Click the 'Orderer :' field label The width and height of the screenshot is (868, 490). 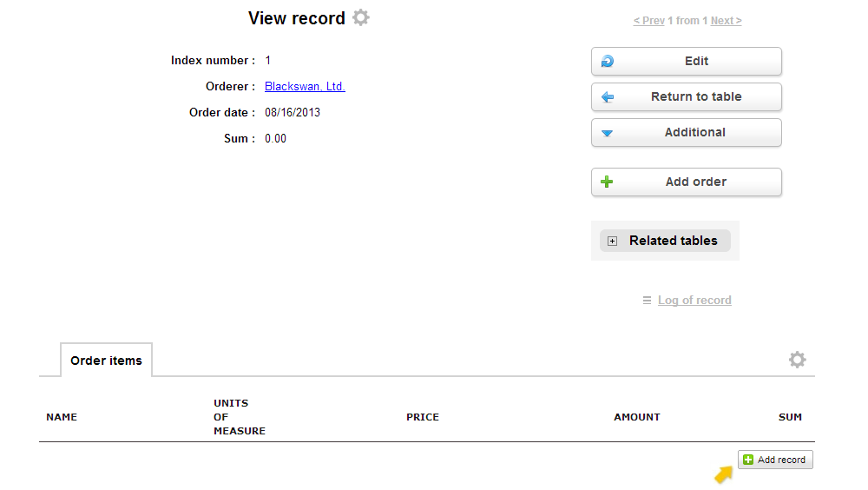pyautogui.click(x=230, y=87)
